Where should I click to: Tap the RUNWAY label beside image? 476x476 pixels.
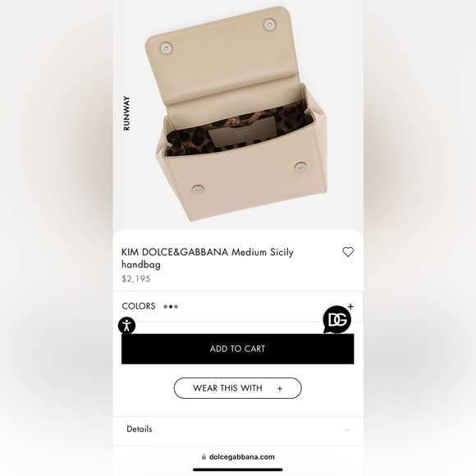(126, 113)
